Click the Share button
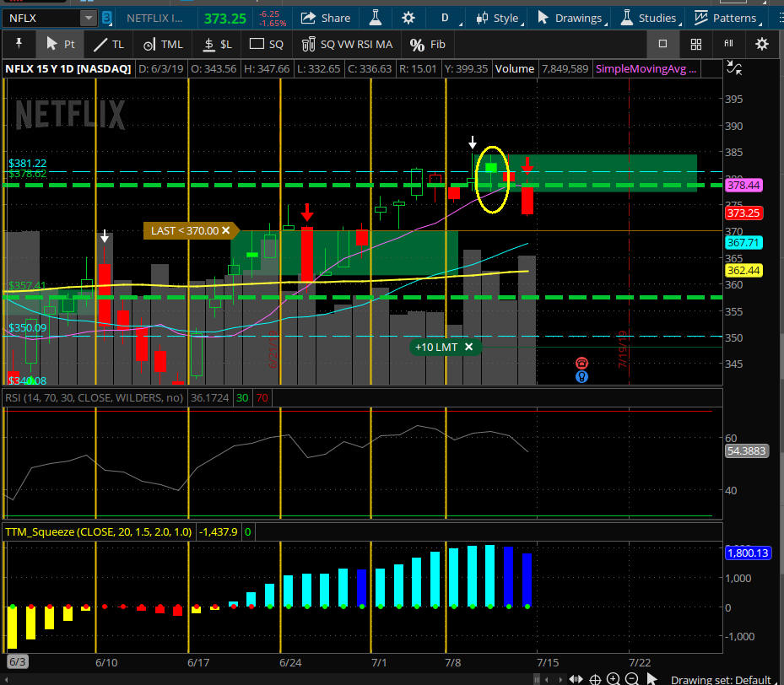 [326, 18]
